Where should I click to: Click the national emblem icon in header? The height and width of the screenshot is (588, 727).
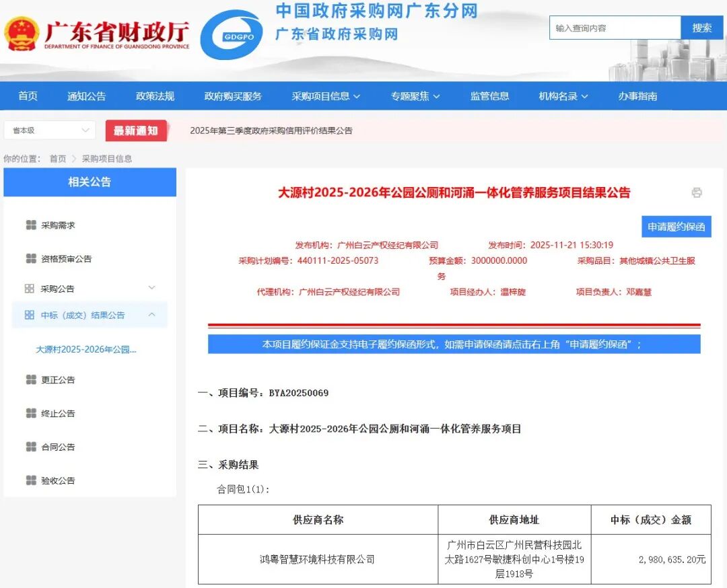pyautogui.click(x=22, y=34)
